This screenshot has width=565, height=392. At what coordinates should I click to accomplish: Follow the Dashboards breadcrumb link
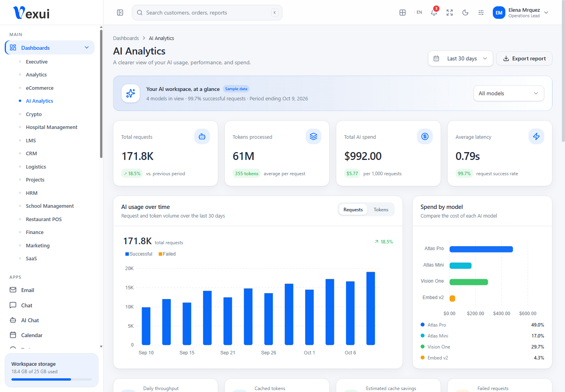tap(126, 38)
